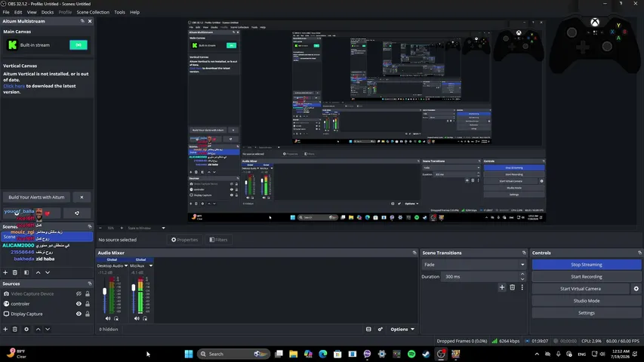Open the File menu

6,12
